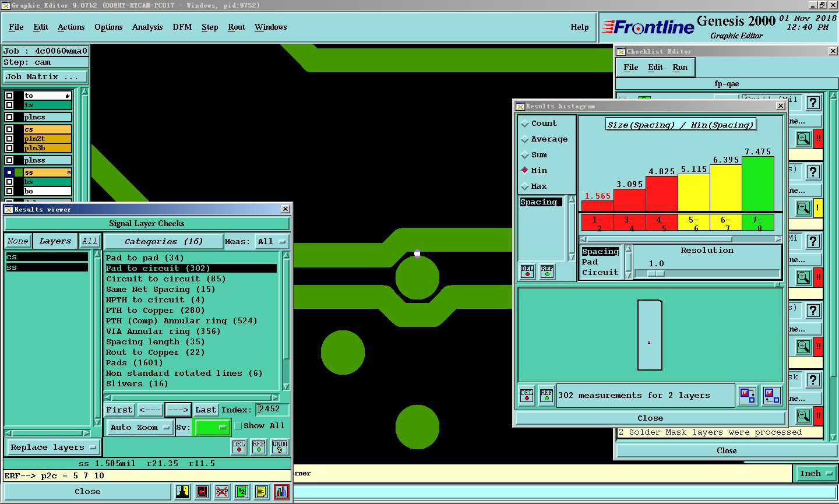
Task: Click the crossed-out REF icon
Action: pyautogui.click(x=221, y=492)
